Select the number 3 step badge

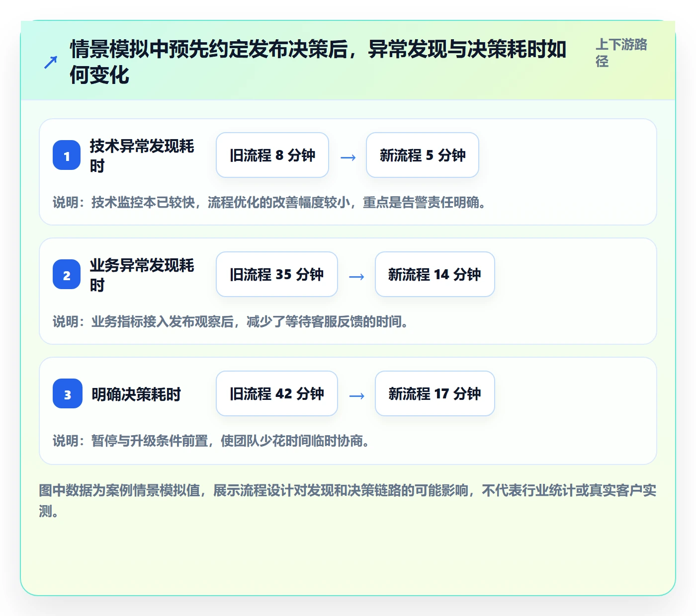(68, 394)
